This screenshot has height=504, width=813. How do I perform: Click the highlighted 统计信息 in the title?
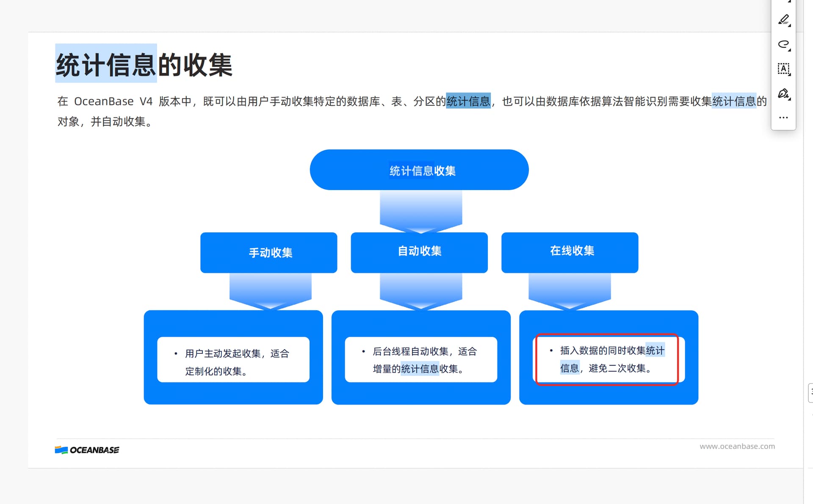click(x=106, y=64)
